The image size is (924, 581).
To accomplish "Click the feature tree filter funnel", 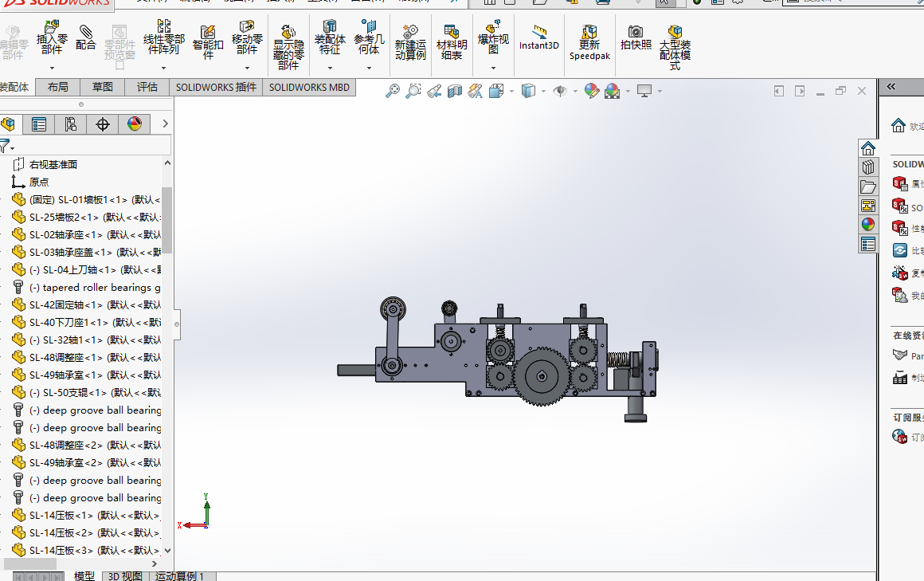I will click(6, 145).
